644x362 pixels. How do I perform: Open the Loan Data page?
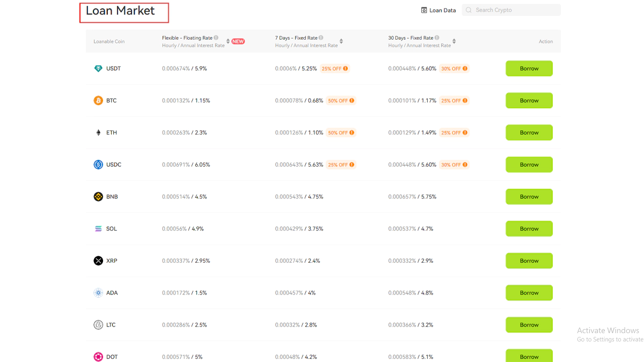[438, 10]
